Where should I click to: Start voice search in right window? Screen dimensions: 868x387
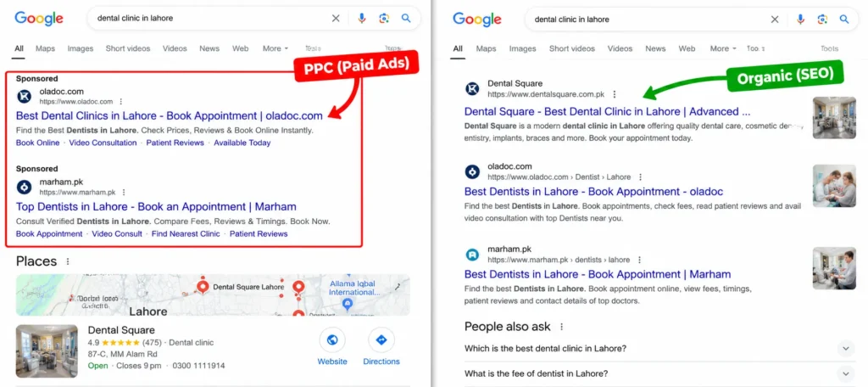[800, 20]
